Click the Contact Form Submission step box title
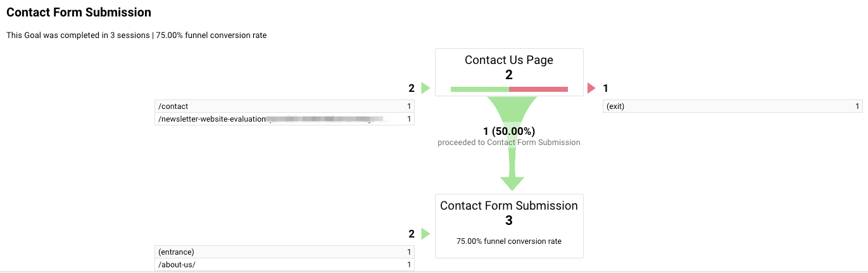 pyautogui.click(x=509, y=206)
